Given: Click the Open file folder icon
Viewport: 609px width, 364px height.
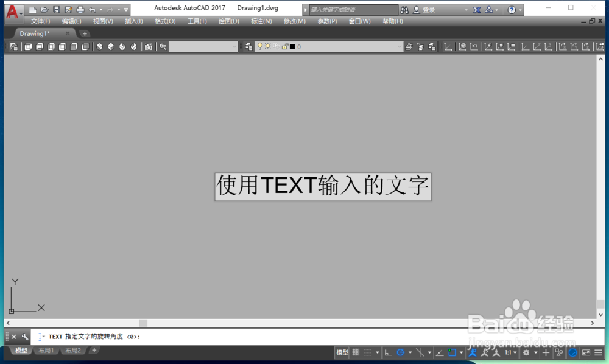Looking at the screenshot, I should click(x=44, y=10).
